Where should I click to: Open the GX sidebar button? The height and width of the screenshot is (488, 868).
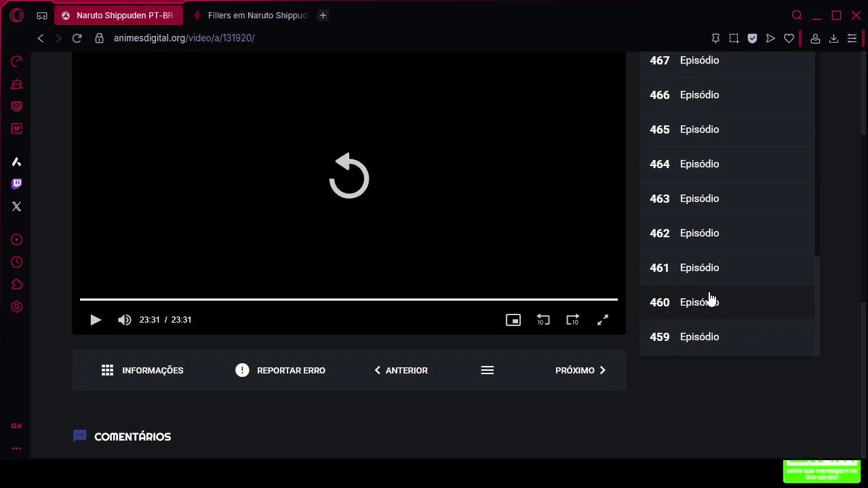click(17, 426)
